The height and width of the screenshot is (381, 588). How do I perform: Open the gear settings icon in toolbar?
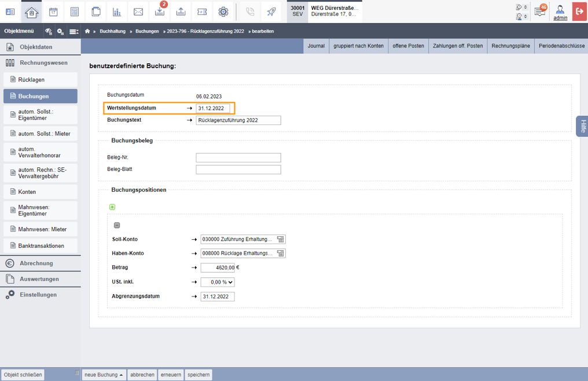[223, 12]
